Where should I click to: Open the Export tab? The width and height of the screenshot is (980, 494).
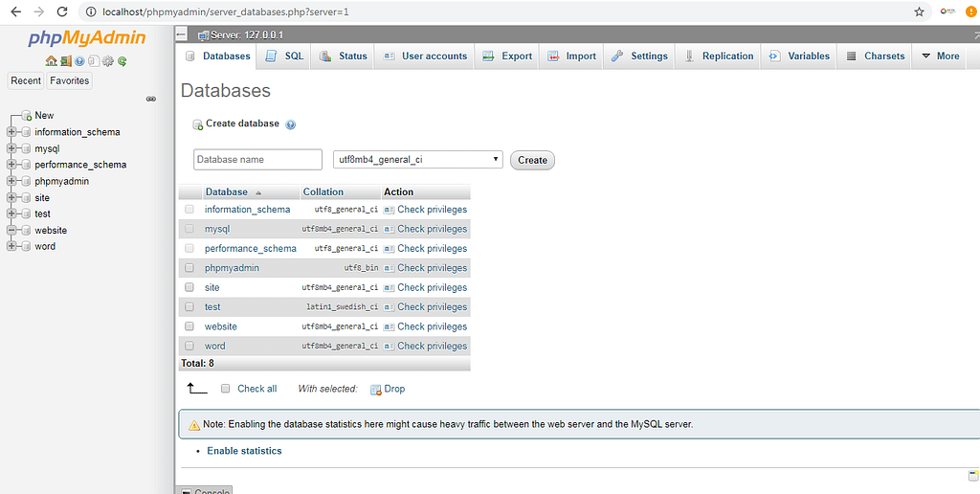(x=507, y=56)
